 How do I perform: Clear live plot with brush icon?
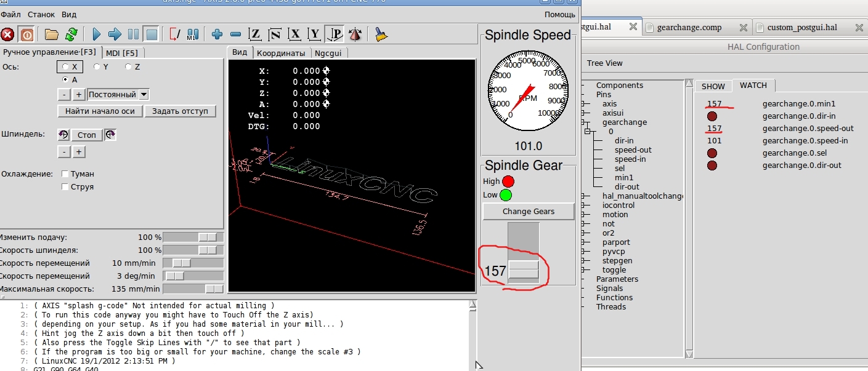tap(381, 34)
